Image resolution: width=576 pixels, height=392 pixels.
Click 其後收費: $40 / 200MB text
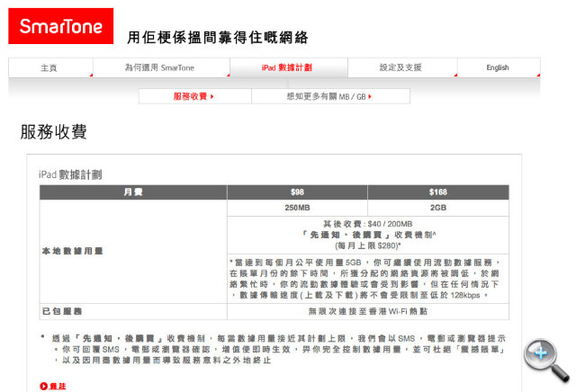[368, 224]
